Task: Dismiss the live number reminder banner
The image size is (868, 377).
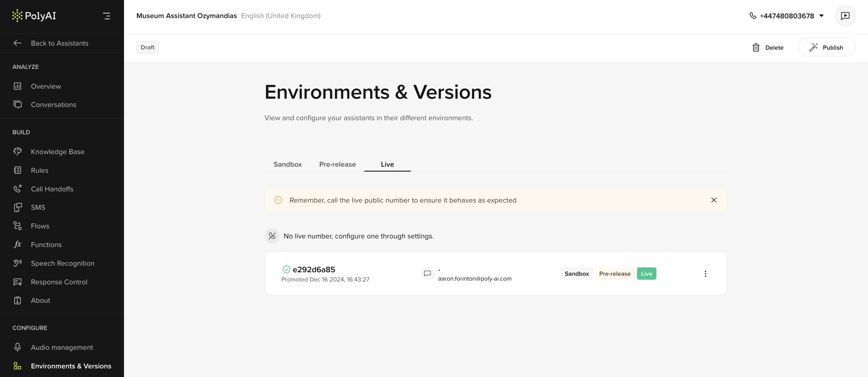Action: pyautogui.click(x=713, y=200)
